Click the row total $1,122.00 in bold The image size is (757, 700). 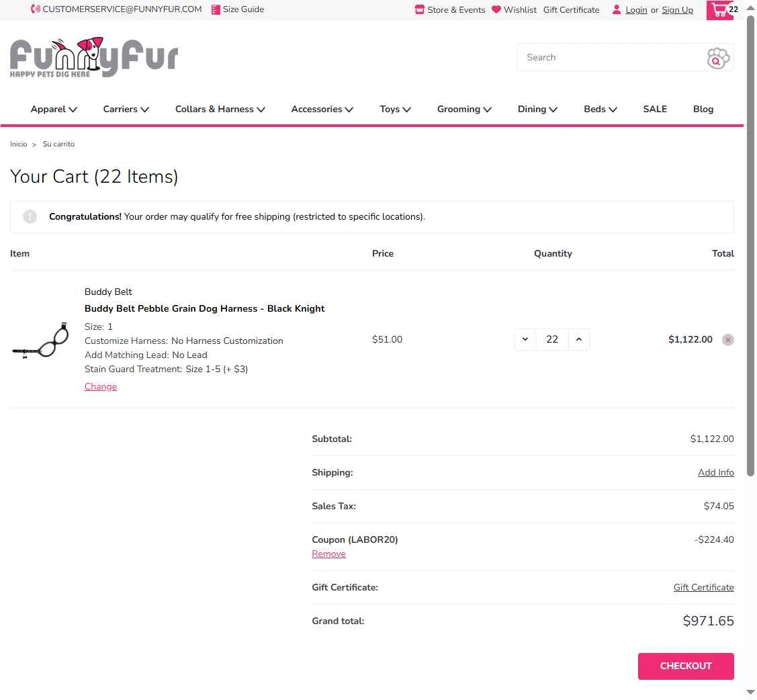point(690,339)
